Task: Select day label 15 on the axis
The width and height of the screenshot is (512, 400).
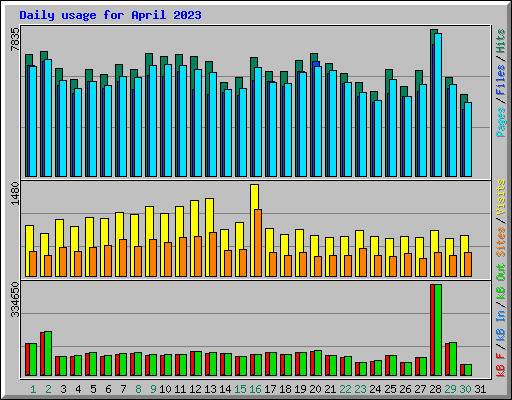Action: [240, 389]
